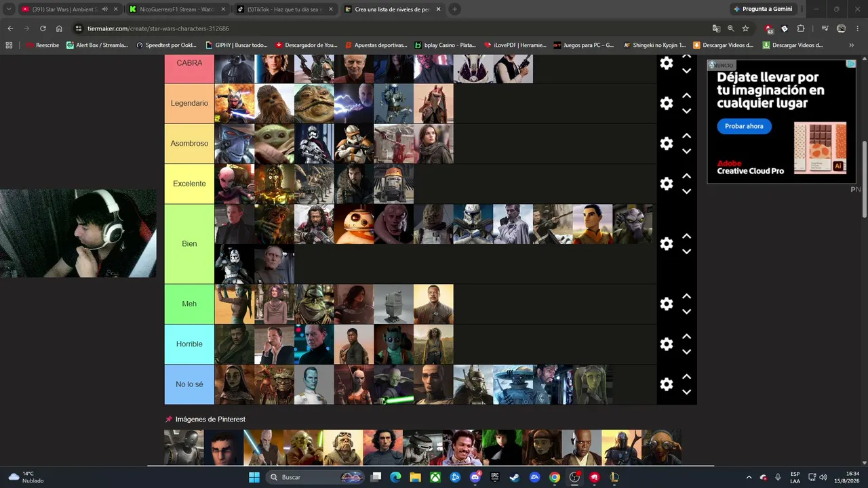Move the Legendario tier up

686,96
